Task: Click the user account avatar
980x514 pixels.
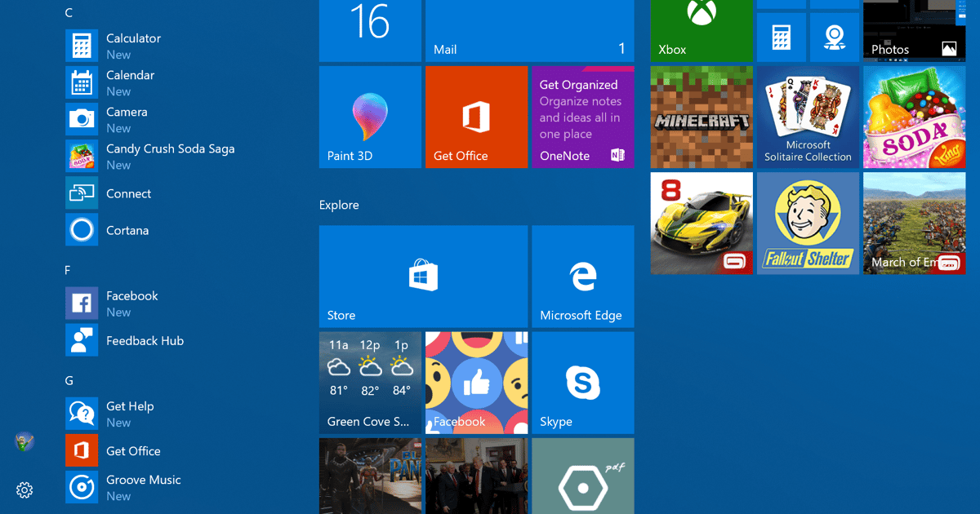Action: [x=24, y=441]
